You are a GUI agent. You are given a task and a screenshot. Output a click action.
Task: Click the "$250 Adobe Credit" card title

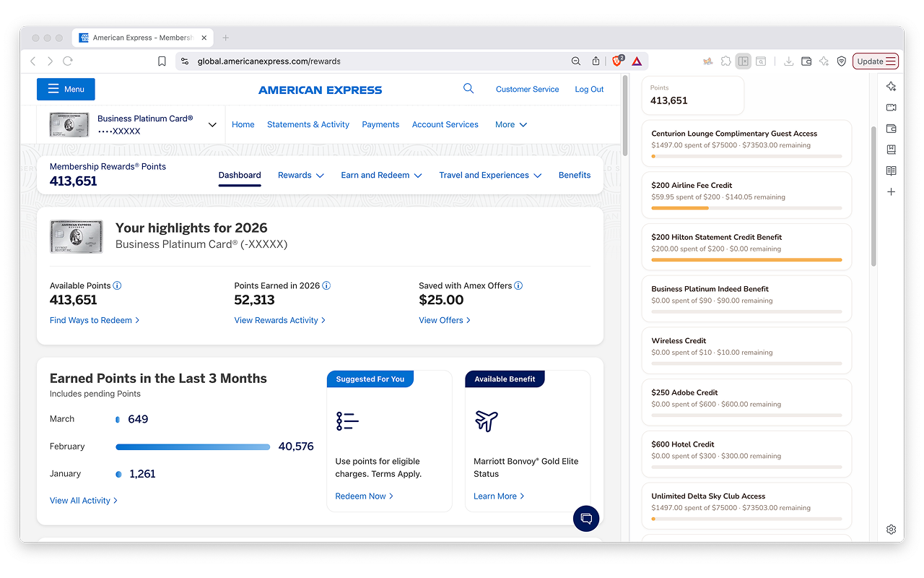684,392
